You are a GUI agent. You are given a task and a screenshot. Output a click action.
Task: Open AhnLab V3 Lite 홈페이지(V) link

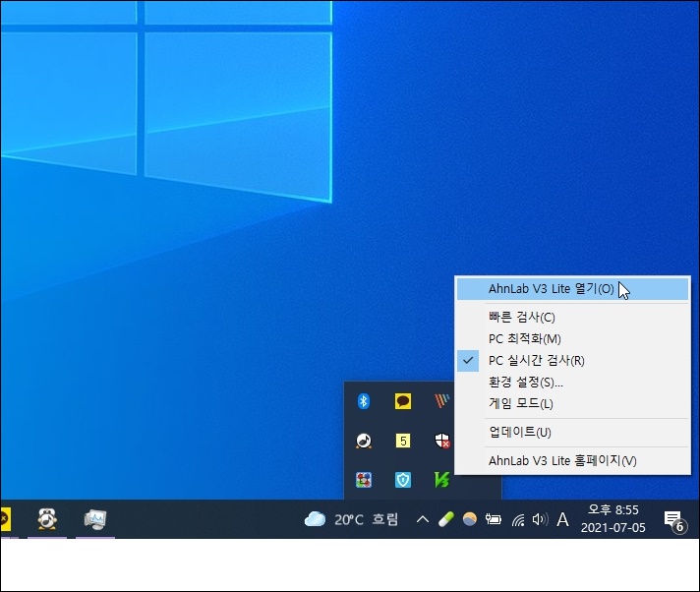pyautogui.click(x=572, y=461)
